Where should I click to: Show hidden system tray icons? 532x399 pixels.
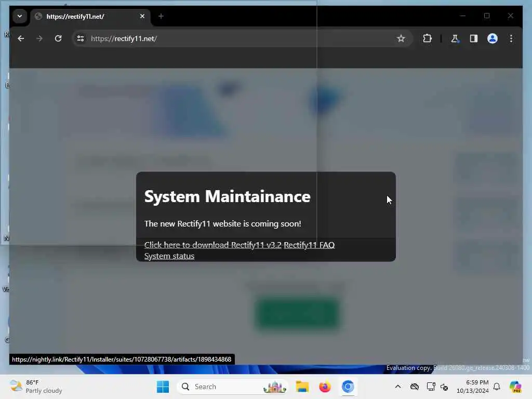(x=398, y=387)
